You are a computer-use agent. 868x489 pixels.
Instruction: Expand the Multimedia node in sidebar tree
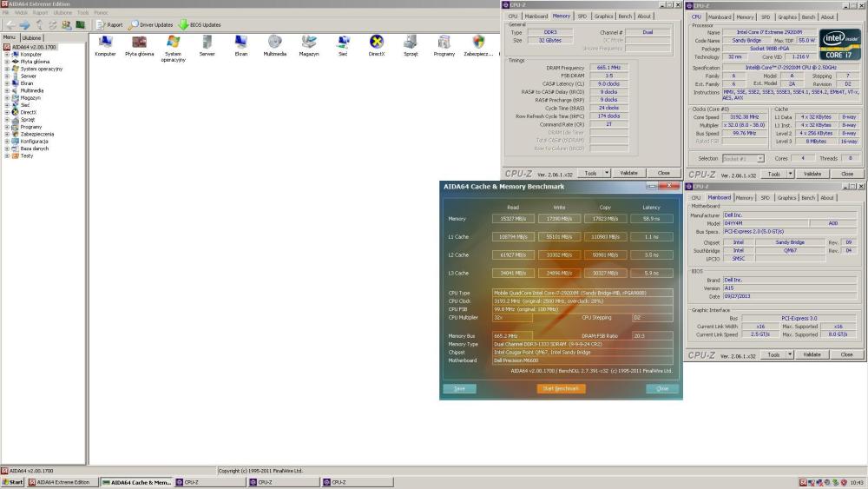tap(7, 90)
